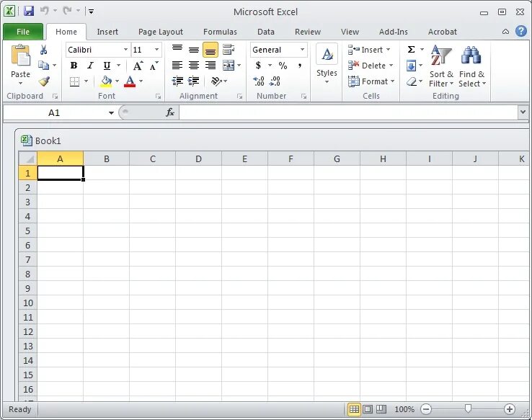532x420 pixels.
Task: Click Merge & Center icon
Action: (x=229, y=65)
